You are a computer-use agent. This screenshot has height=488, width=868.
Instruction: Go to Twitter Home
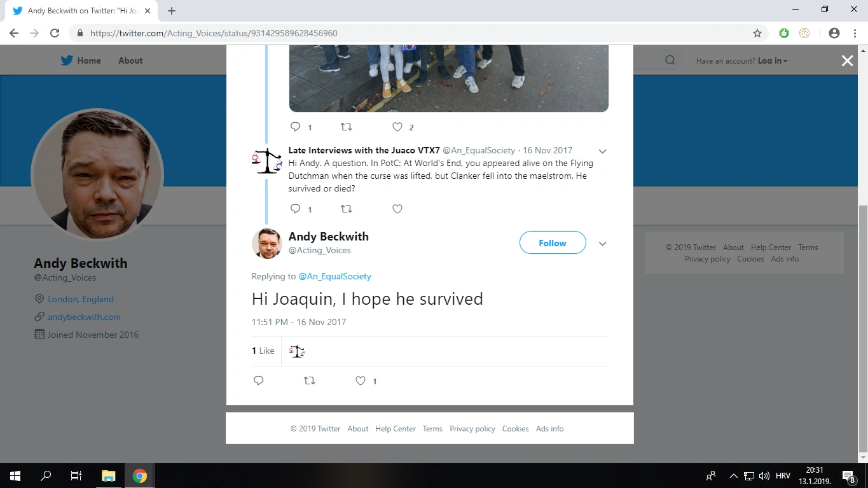pyautogui.click(x=81, y=60)
